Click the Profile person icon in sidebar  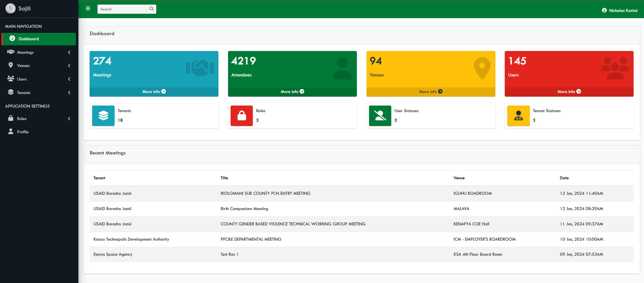click(x=11, y=132)
